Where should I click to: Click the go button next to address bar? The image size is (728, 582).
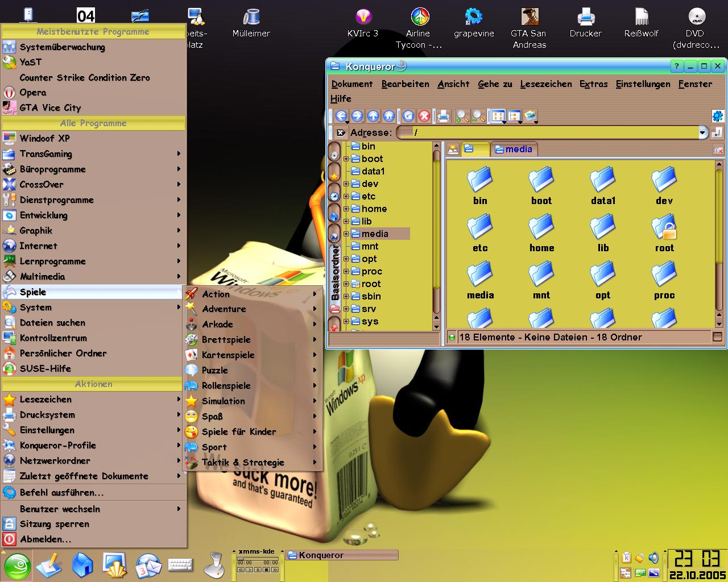[718, 132]
